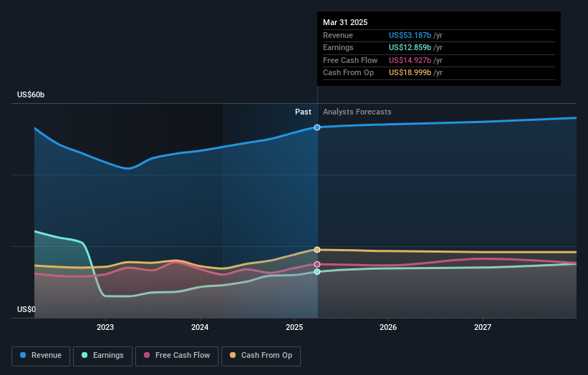
Task: Click the 2024 x-axis year label
Action: (200, 327)
